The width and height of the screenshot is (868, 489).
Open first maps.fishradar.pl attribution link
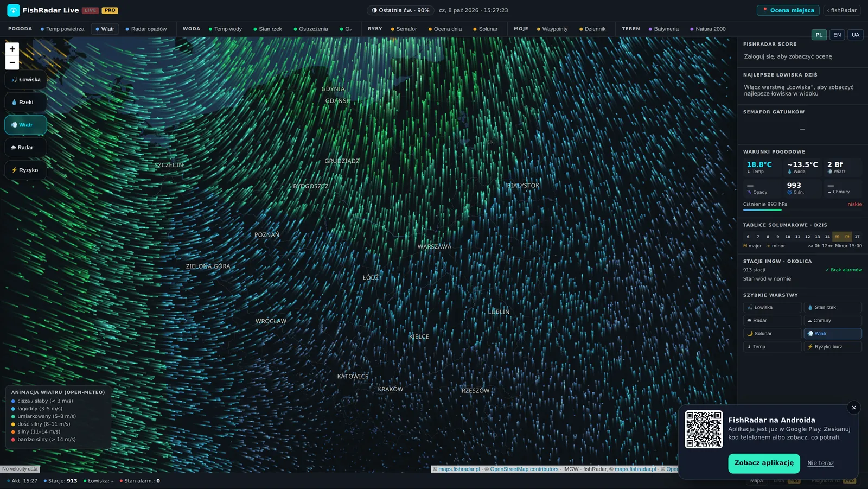pyautogui.click(x=459, y=469)
